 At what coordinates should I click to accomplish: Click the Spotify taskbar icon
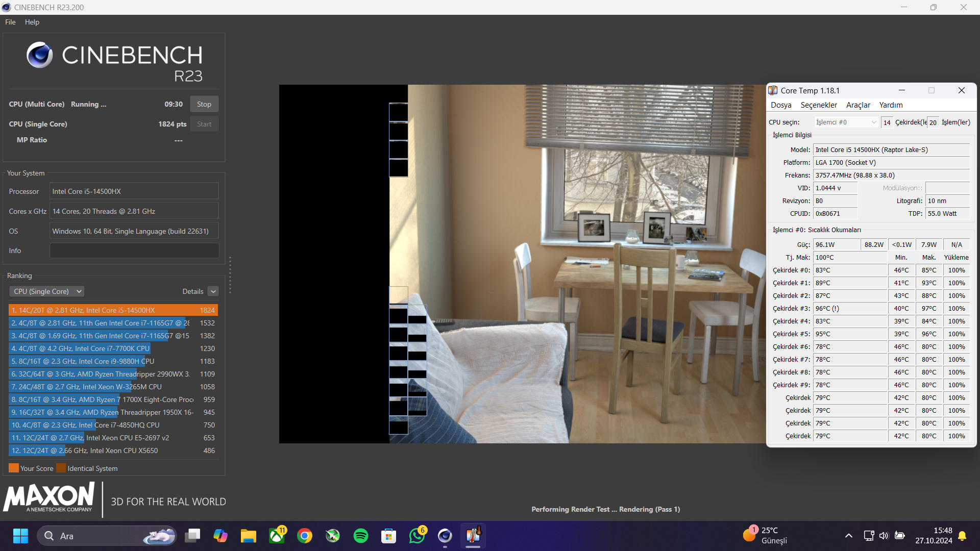pos(360,536)
